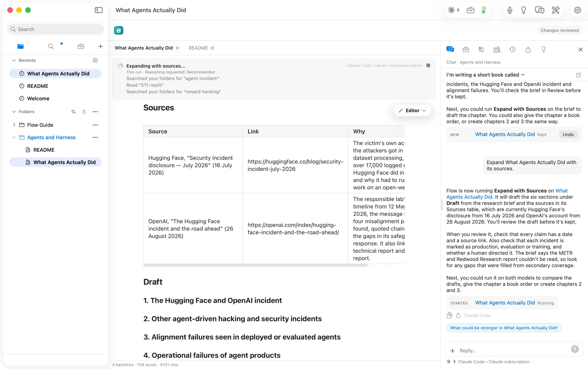The image size is (588, 369).
Task: Clear Recents with the circled x icon
Action: click(x=95, y=60)
